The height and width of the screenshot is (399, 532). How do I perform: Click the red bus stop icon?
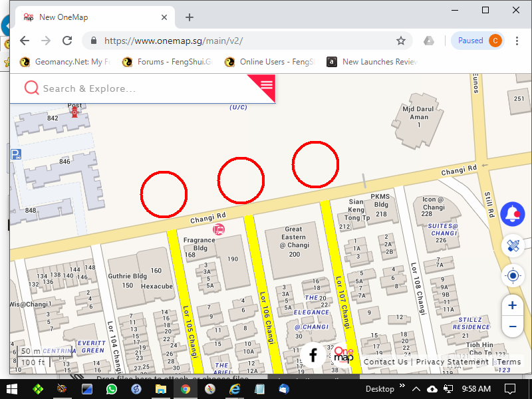pos(218,229)
